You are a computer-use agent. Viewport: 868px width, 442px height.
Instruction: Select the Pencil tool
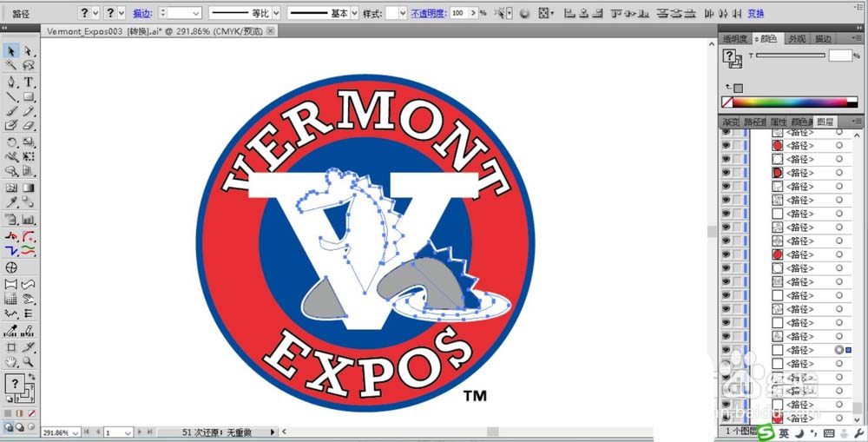click(x=29, y=111)
